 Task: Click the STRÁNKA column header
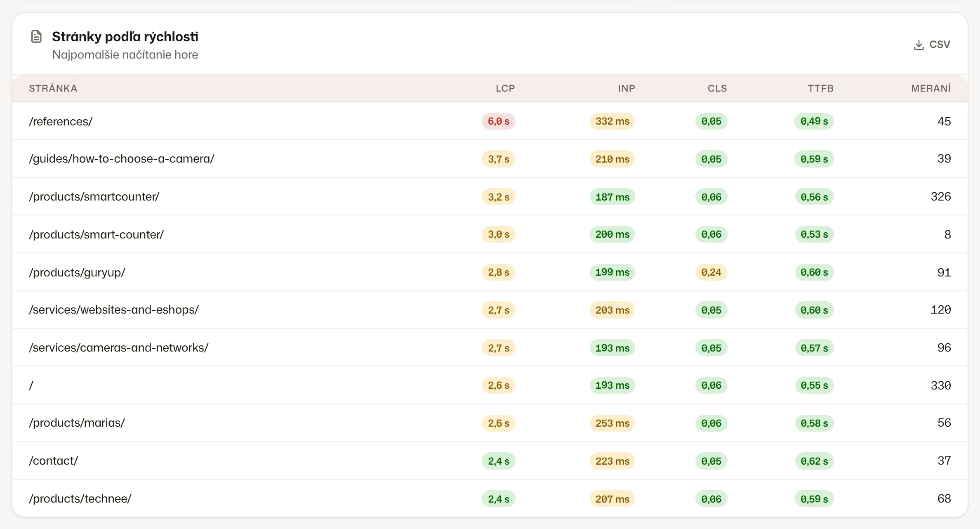coord(53,88)
